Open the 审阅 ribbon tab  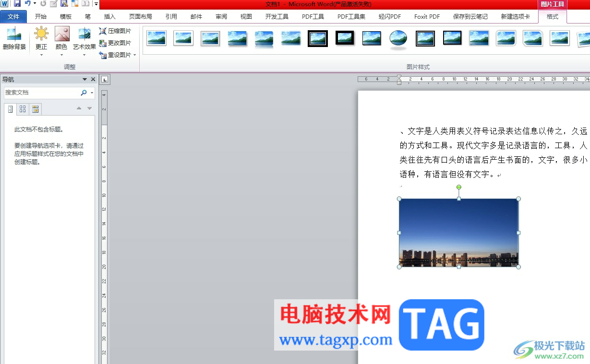click(221, 16)
